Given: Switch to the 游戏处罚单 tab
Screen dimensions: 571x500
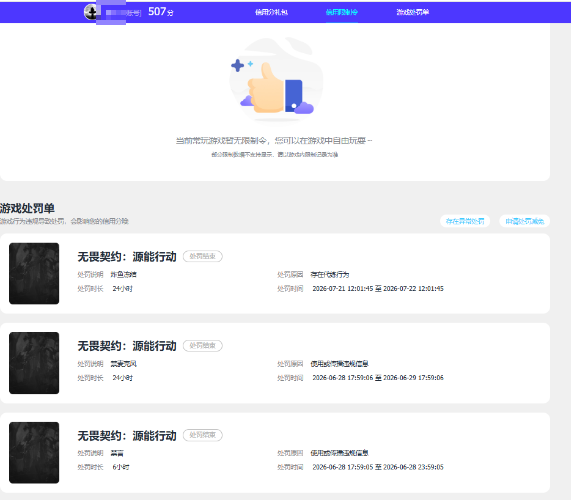Looking at the screenshot, I should (413, 12).
